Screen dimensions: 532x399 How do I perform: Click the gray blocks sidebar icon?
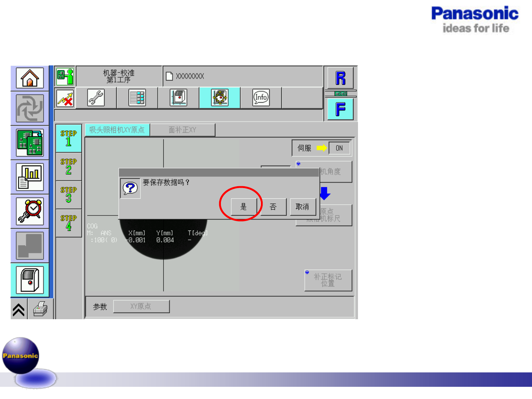pos(30,246)
